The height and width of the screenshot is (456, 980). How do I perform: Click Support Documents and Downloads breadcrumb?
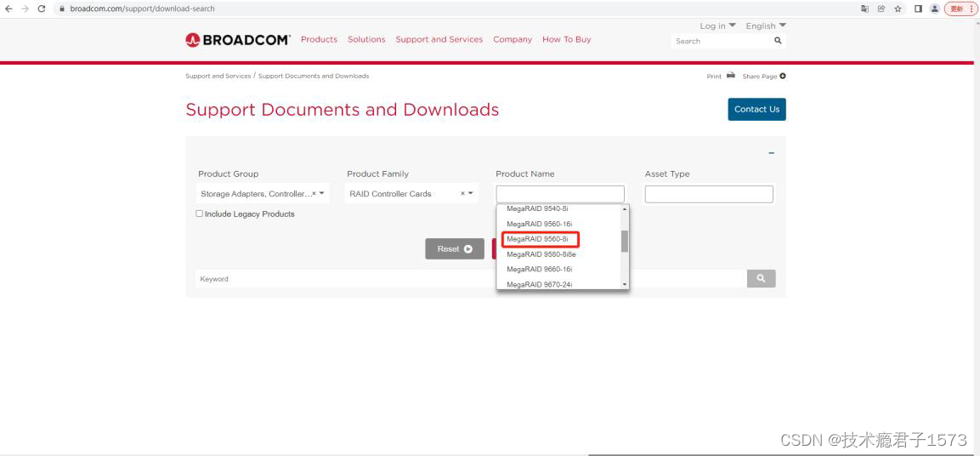coord(314,76)
